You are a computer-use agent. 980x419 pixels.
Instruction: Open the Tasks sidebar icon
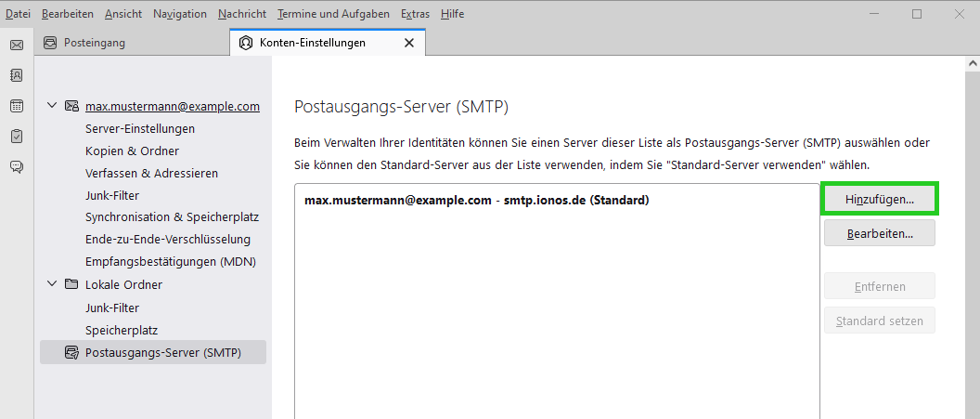pyautogui.click(x=17, y=136)
